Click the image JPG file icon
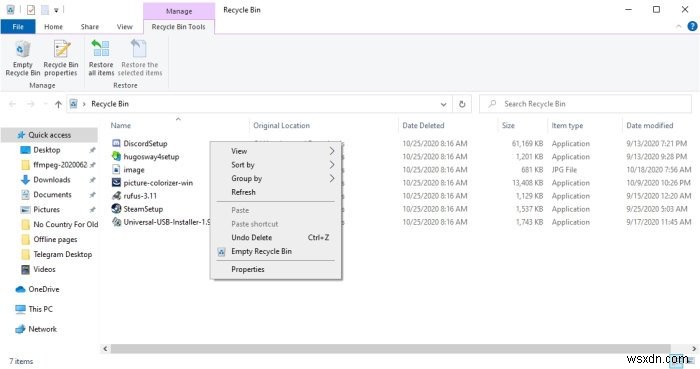Viewport: 700px width, 369px height. click(116, 170)
